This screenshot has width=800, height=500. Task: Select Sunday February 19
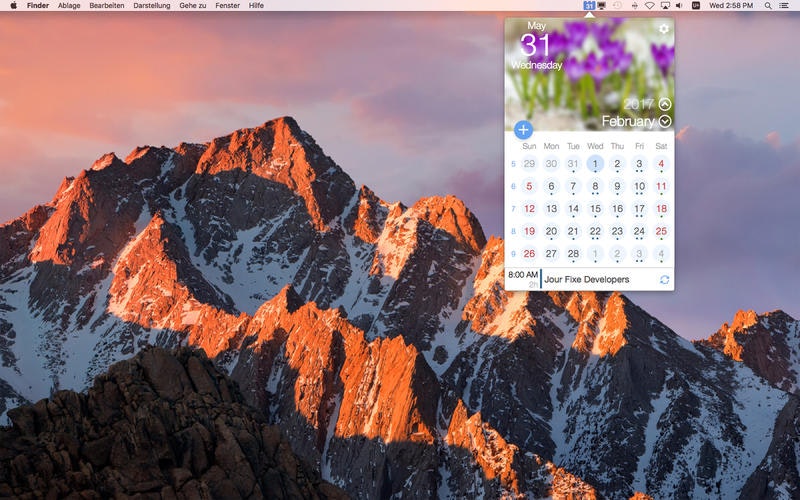(x=529, y=231)
